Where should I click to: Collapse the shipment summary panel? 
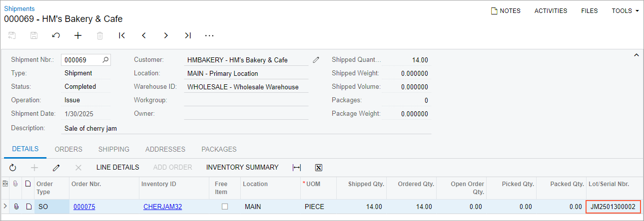pyautogui.click(x=636, y=55)
